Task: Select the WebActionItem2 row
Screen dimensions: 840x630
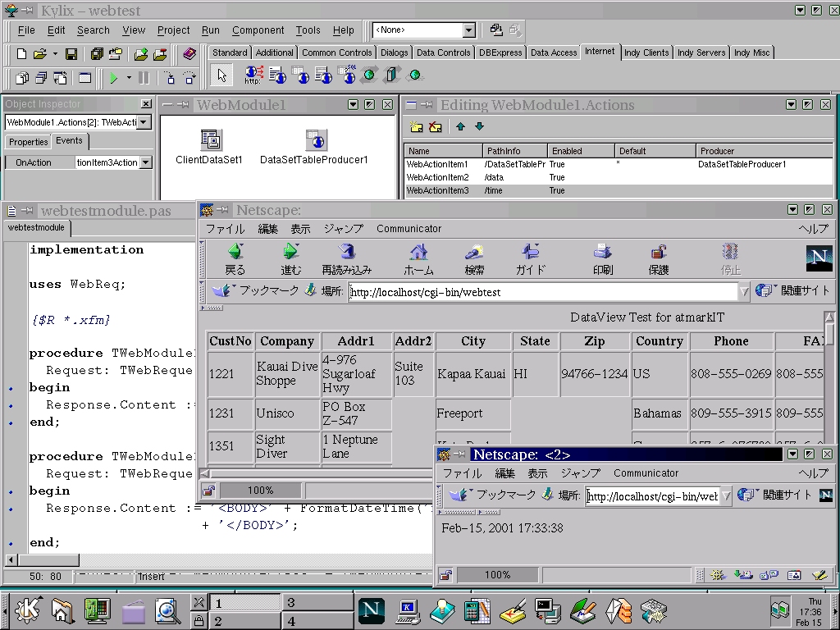Action: [619, 177]
